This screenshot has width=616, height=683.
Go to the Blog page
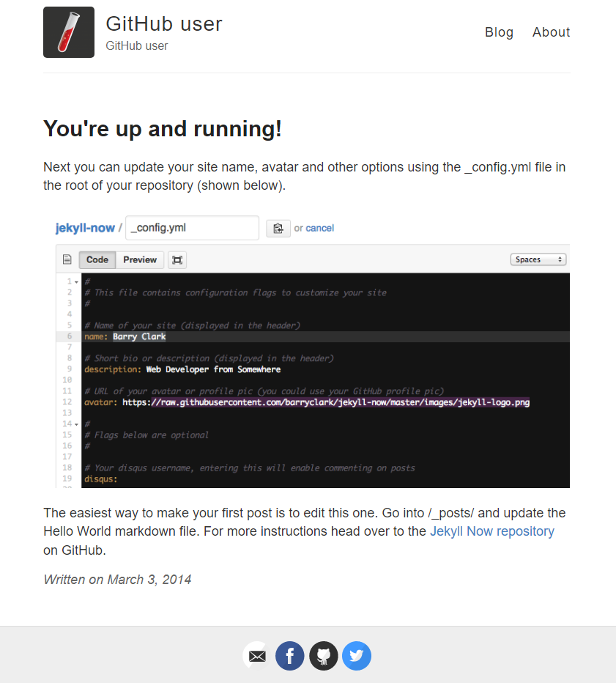click(499, 32)
